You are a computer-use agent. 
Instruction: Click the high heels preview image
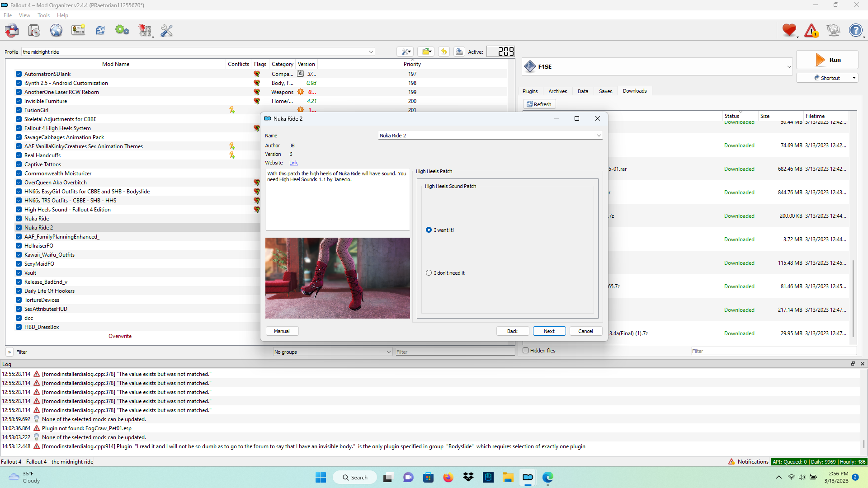pyautogui.click(x=338, y=278)
